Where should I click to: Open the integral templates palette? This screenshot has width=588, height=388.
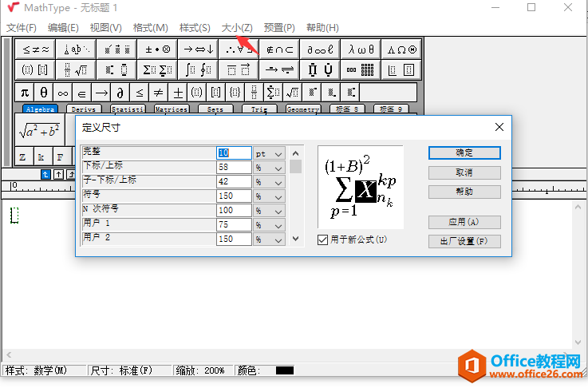pyautogui.click(x=199, y=69)
